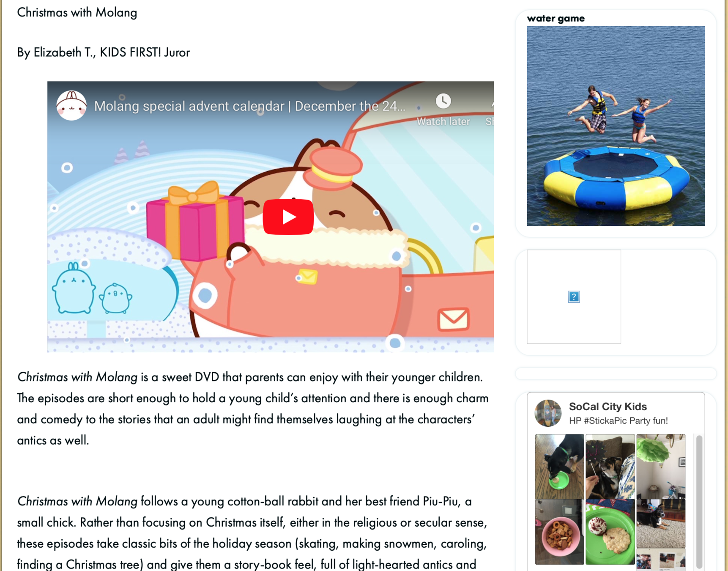Click the HP #StickaPic Party fun! caption
Screen dimensions: 728x571
pos(618,420)
